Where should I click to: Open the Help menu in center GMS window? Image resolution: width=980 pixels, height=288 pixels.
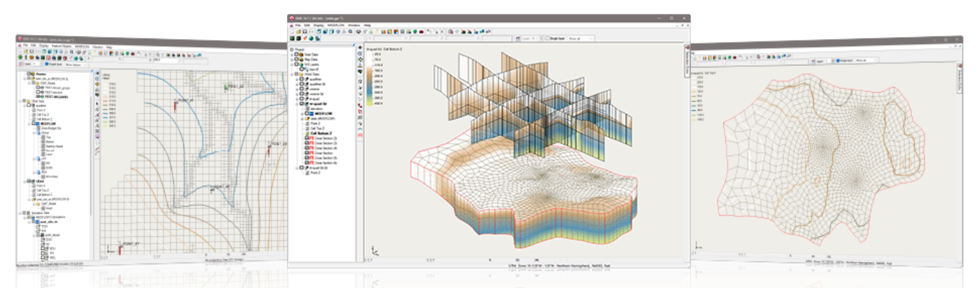[x=368, y=25]
